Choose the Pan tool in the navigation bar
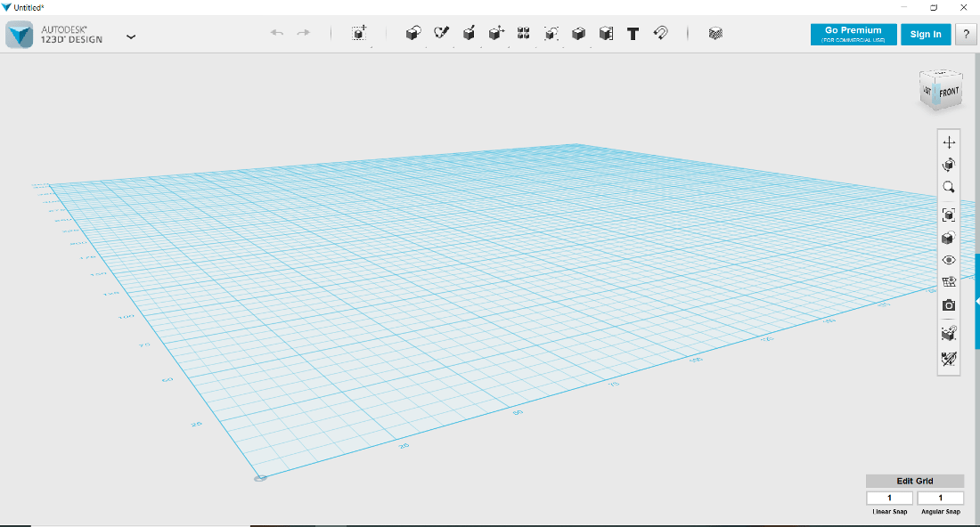The height and width of the screenshot is (527, 980). 949,142
